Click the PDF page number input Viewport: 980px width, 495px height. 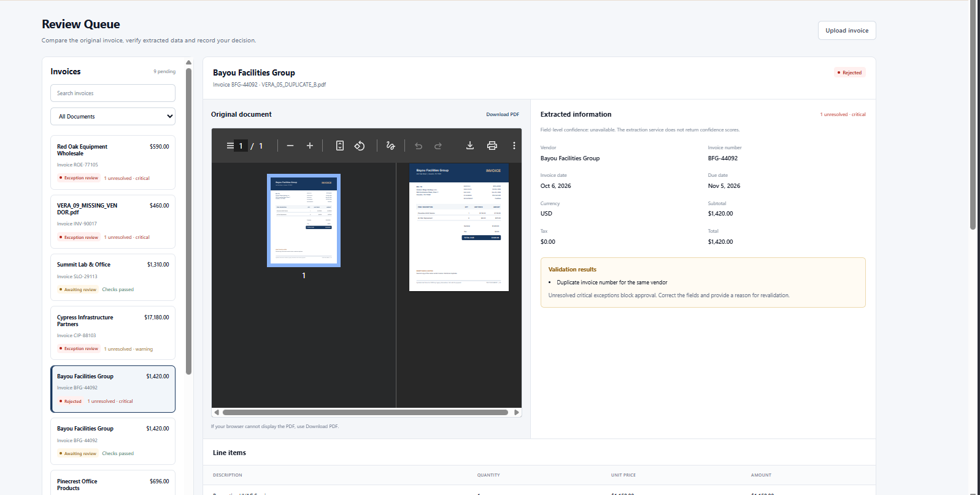[x=241, y=146]
